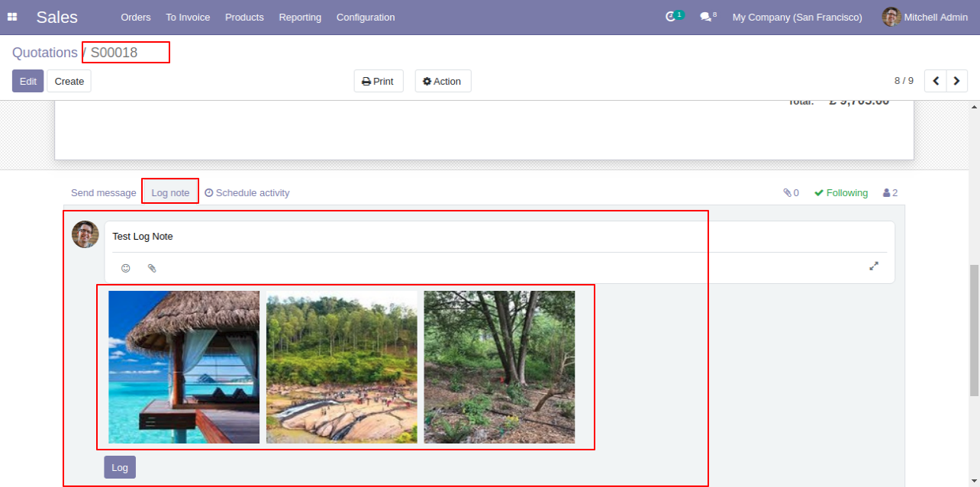Click the vertical page scrollbar
The height and width of the screenshot is (487, 980).
point(974,330)
